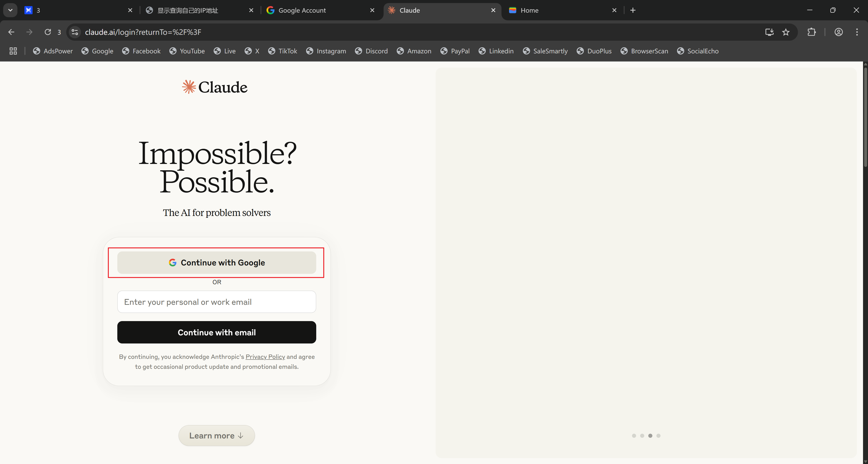The width and height of the screenshot is (868, 464).
Task: Open the extensions puzzle icon
Action: pos(812,32)
